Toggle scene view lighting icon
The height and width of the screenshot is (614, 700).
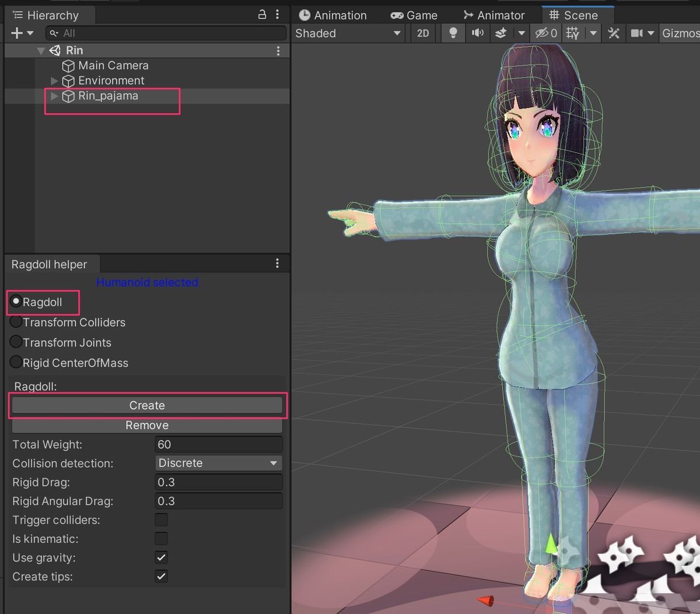click(453, 33)
